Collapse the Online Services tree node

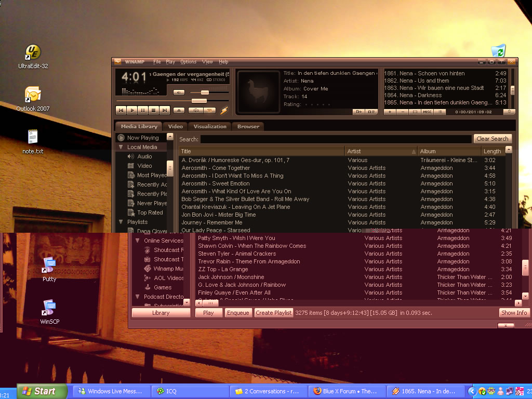137,241
